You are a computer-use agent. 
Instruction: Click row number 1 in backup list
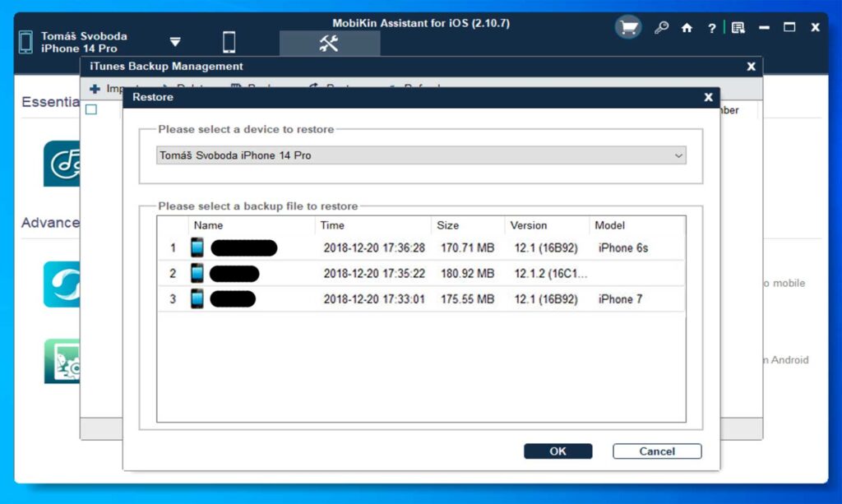(x=173, y=248)
